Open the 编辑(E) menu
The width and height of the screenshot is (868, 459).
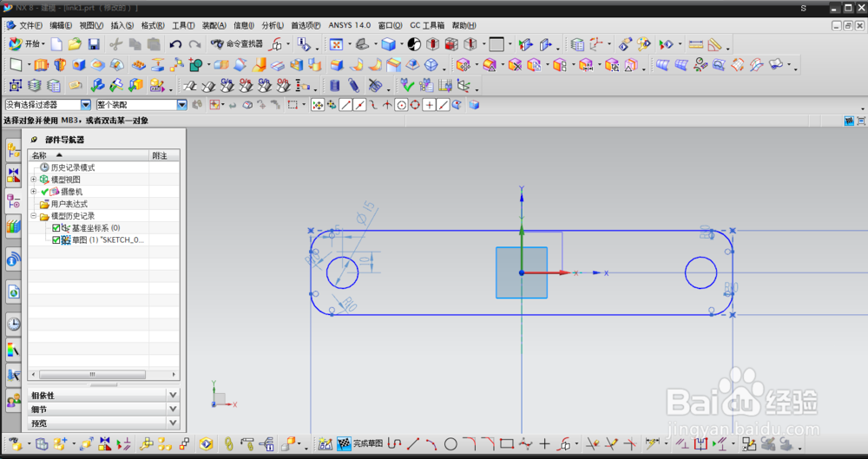pyautogui.click(x=61, y=25)
